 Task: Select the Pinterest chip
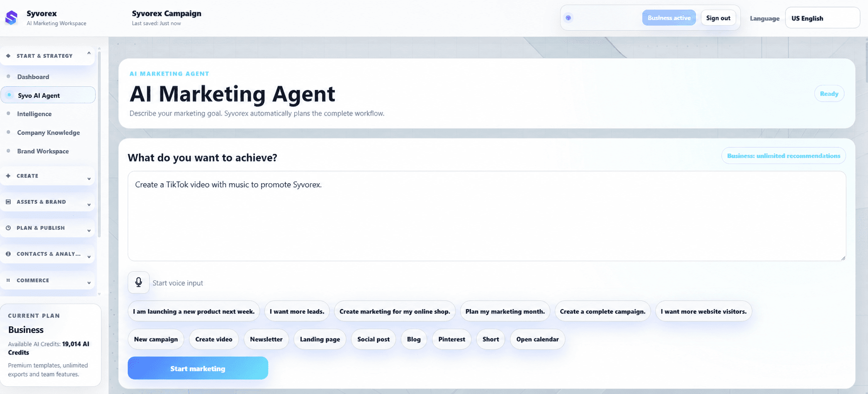[452, 339]
